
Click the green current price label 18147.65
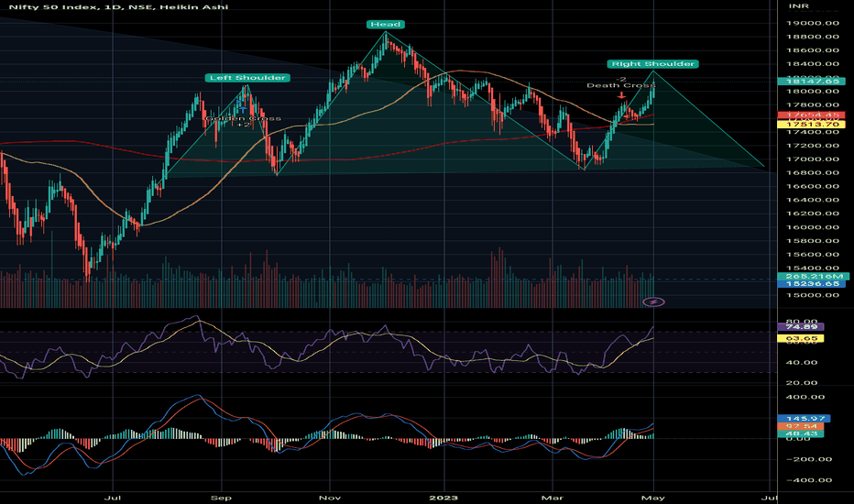coord(811,82)
